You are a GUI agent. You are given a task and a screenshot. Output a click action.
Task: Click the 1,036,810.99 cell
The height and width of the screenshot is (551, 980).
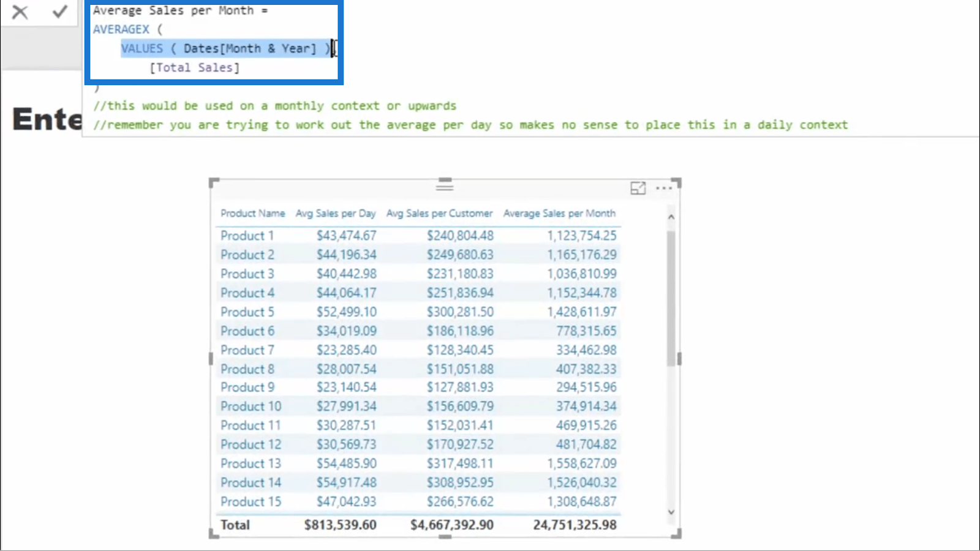582,274
